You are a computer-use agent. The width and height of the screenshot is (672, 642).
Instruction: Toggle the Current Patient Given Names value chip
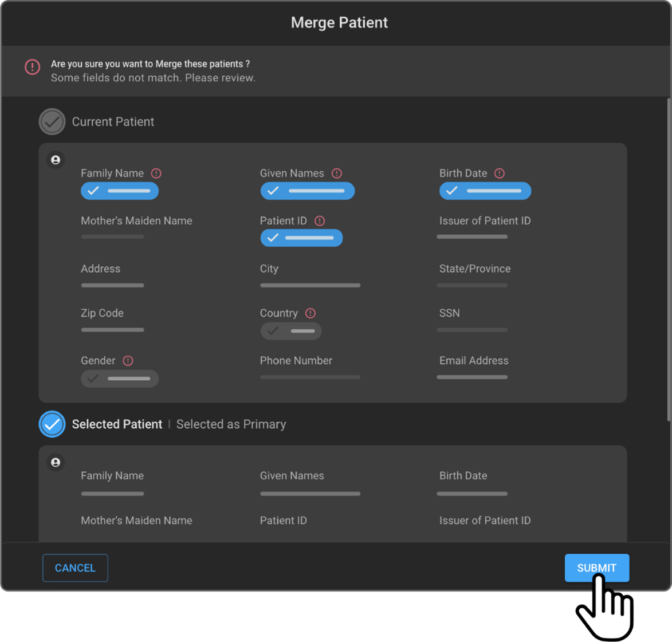click(x=307, y=191)
